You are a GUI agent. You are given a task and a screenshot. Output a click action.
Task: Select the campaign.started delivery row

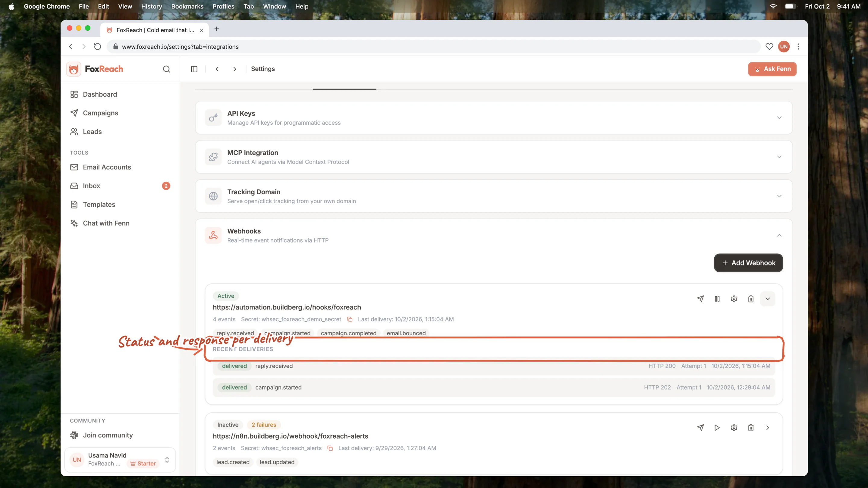point(494,388)
